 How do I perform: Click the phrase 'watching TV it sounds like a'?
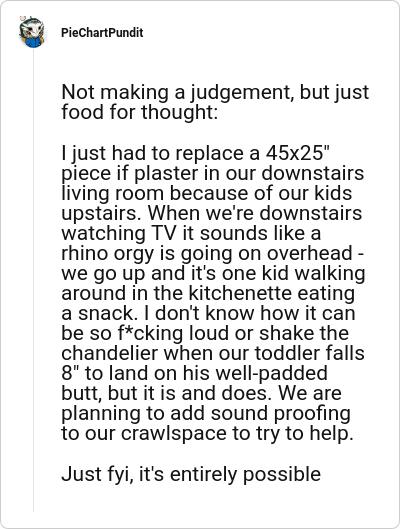(x=191, y=233)
